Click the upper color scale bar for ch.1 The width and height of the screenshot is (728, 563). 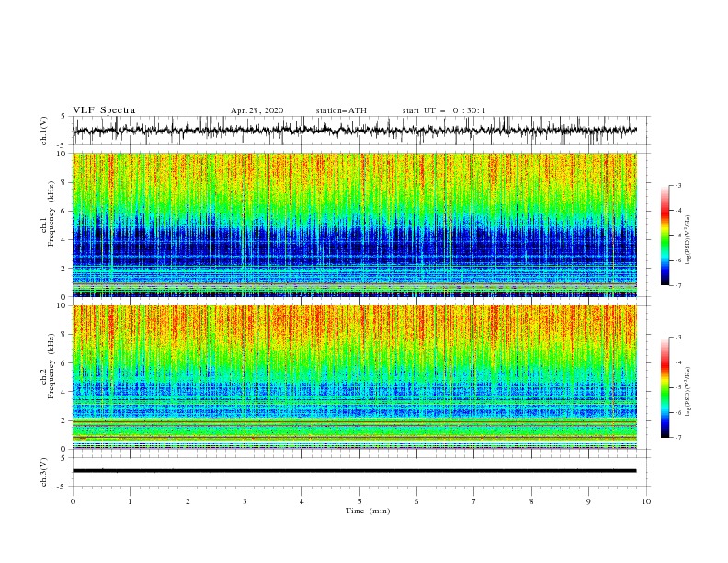pyautogui.click(x=665, y=236)
